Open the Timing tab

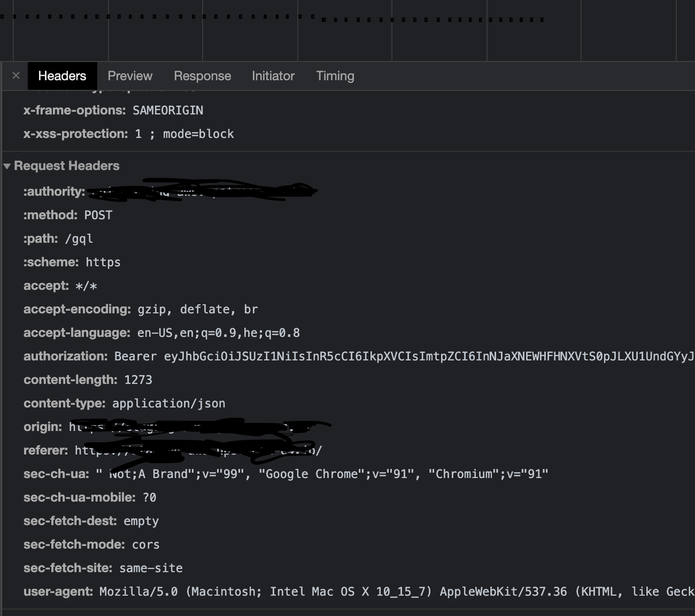tap(335, 76)
